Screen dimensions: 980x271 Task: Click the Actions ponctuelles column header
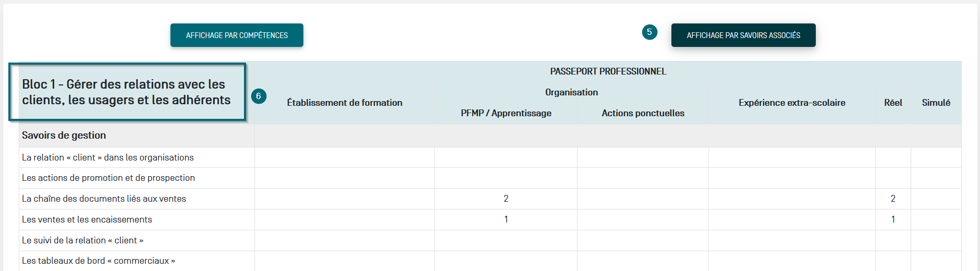(x=643, y=113)
